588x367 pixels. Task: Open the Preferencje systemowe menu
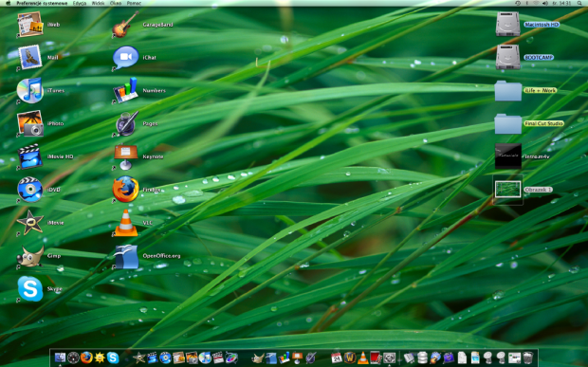pyautogui.click(x=42, y=3)
